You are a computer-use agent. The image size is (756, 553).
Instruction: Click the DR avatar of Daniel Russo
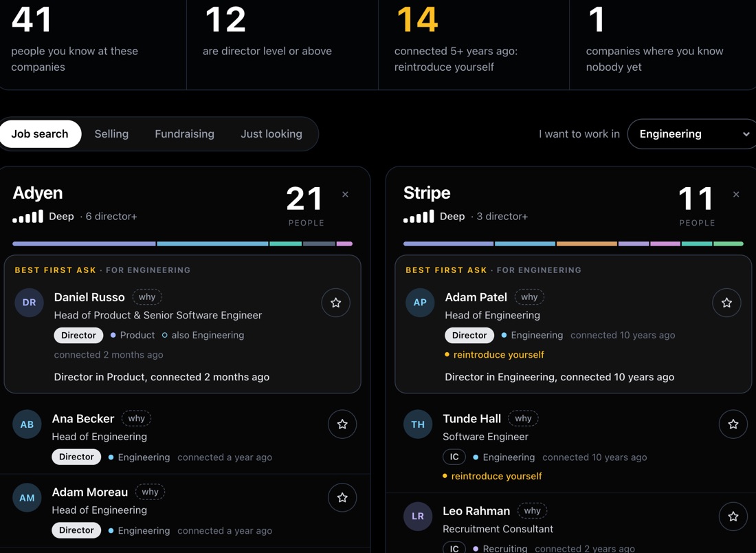(29, 303)
